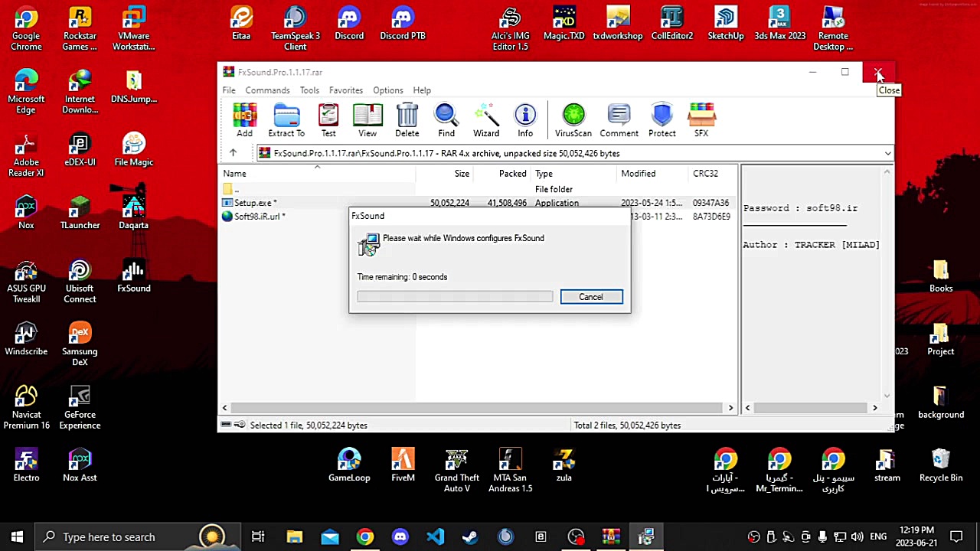Open Task View on the taskbar
The image size is (980, 551).
258,536
